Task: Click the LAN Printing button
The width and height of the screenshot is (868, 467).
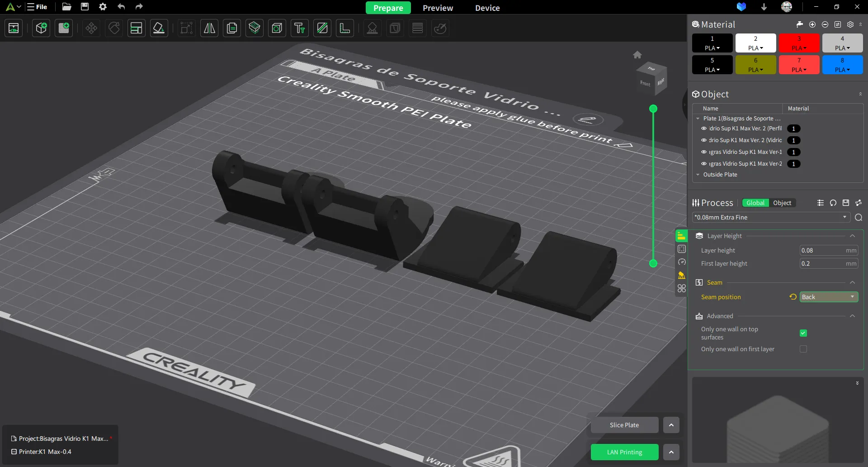Action: [x=624, y=452]
